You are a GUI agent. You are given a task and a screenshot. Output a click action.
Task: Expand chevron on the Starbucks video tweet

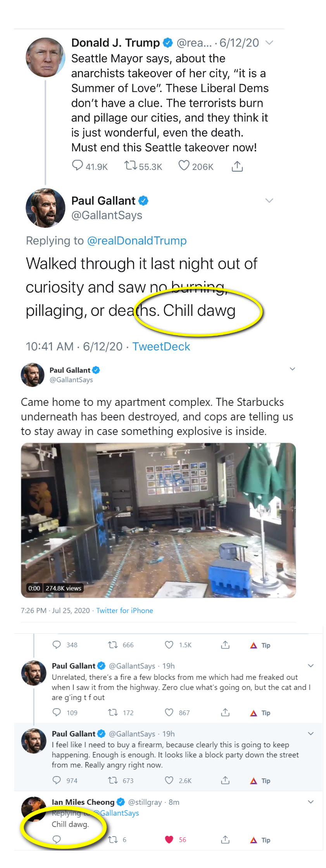point(293,369)
